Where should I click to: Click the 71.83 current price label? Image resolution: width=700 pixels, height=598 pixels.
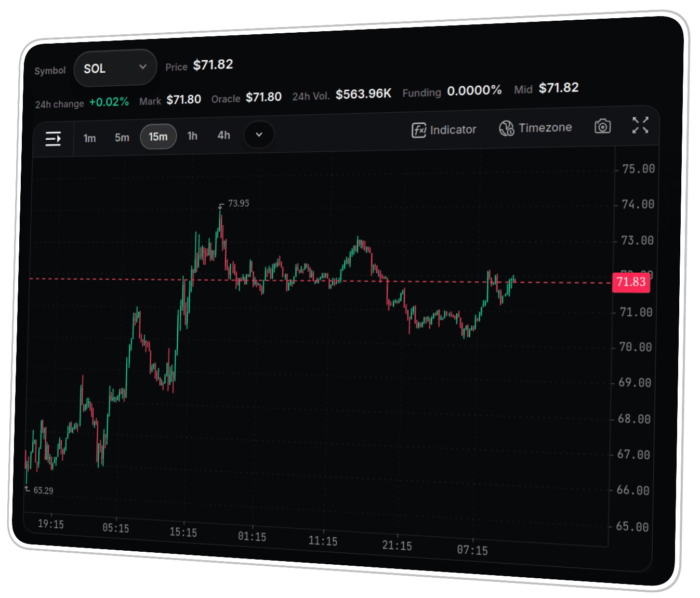point(631,282)
